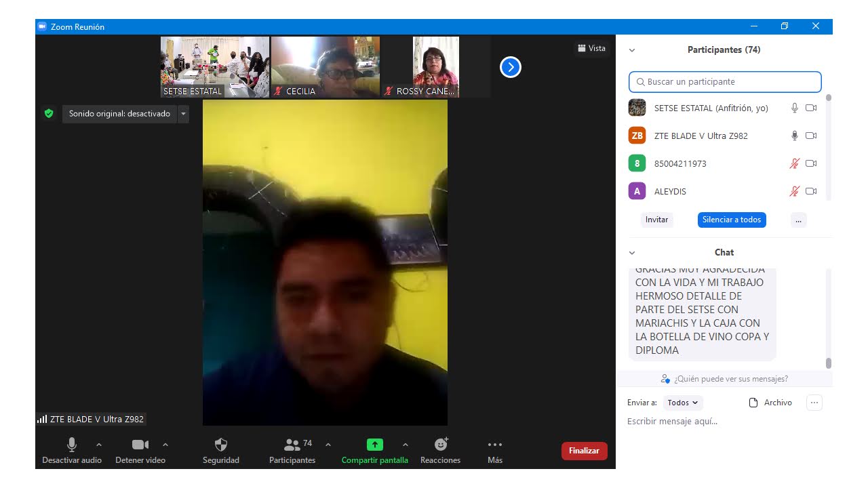Click in Buscar un participante search field
The width and height of the screenshot is (868, 488).
[725, 82]
